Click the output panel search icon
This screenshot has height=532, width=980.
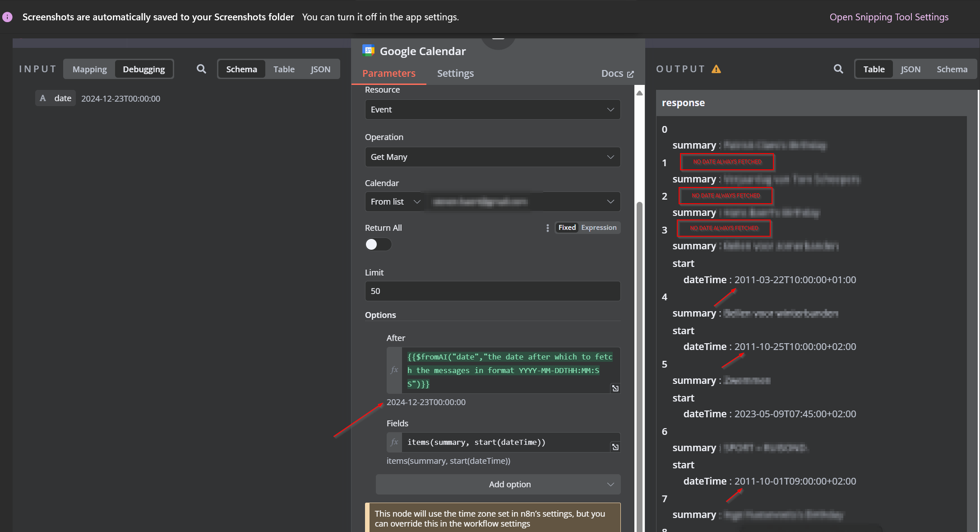click(838, 69)
